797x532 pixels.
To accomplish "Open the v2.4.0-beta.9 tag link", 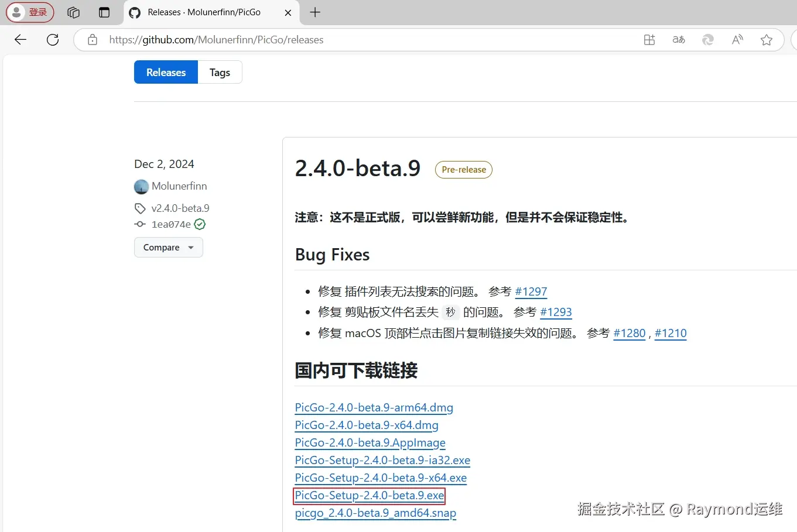I will click(180, 208).
